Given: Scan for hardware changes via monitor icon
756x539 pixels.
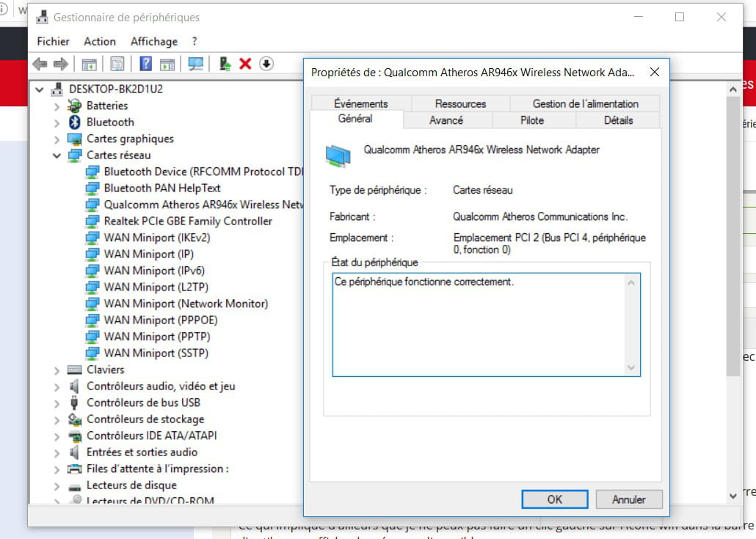Looking at the screenshot, I should pyautogui.click(x=196, y=64).
